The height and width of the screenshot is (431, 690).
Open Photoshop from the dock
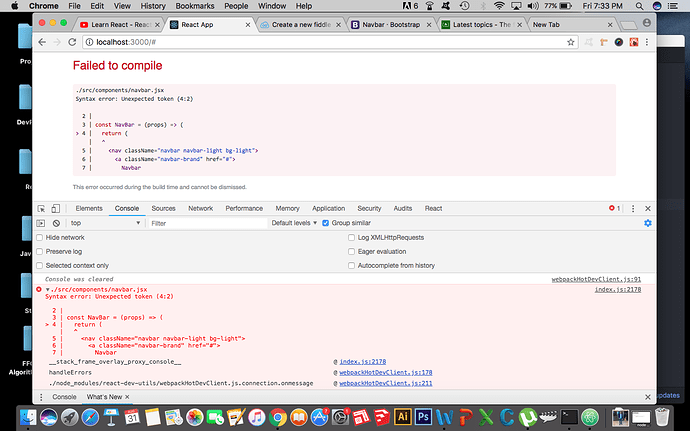(423, 416)
